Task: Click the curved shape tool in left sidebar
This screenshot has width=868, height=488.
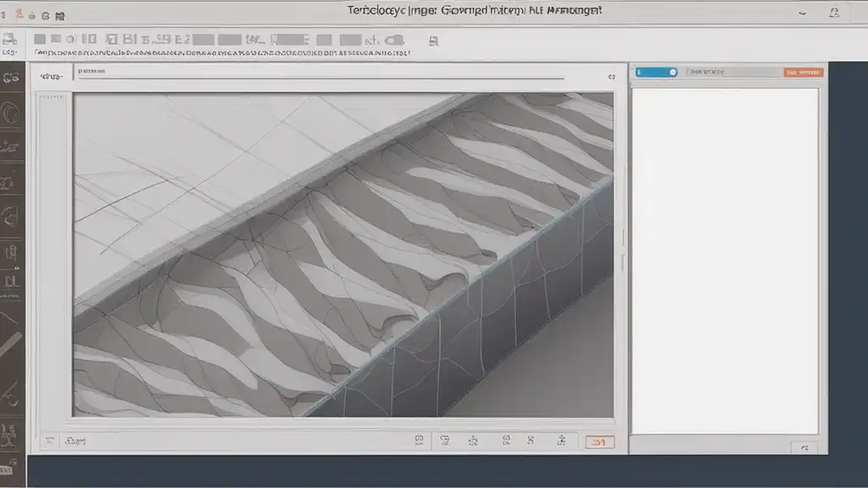Action: point(11,212)
